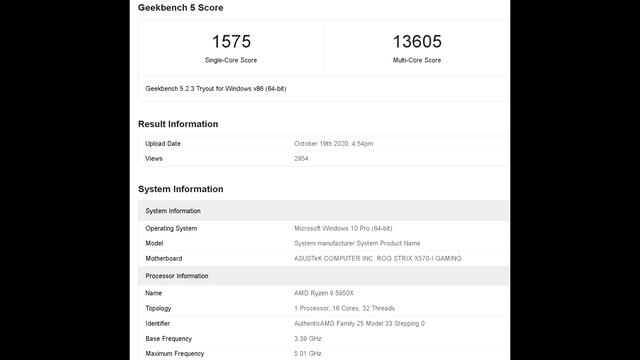Select the single-core score value 1575
This screenshot has width=640, height=360.
tap(231, 41)
